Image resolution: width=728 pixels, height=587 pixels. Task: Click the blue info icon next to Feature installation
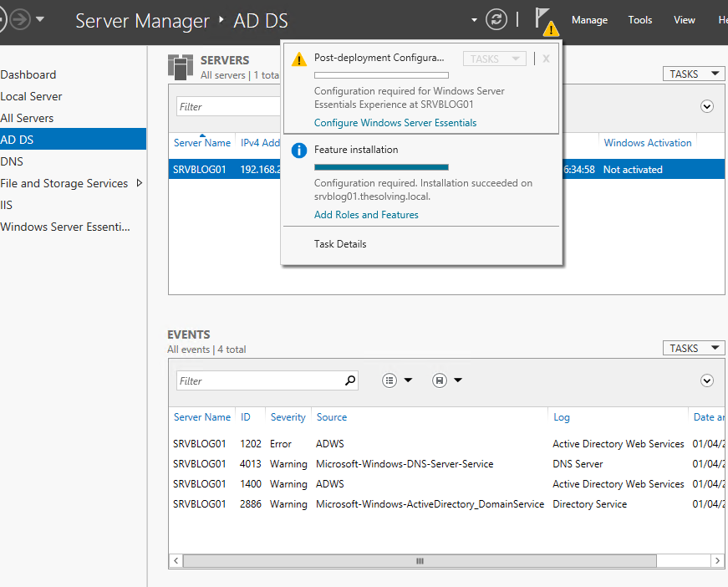(x=298, y=150)
